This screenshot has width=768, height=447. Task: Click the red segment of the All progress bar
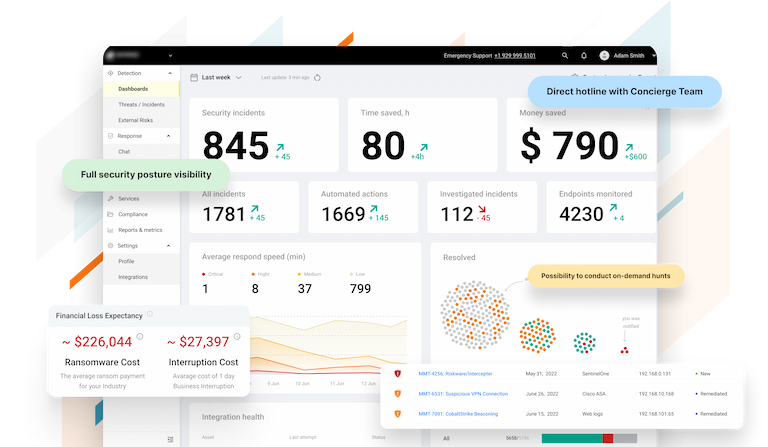tap(608, 438)
